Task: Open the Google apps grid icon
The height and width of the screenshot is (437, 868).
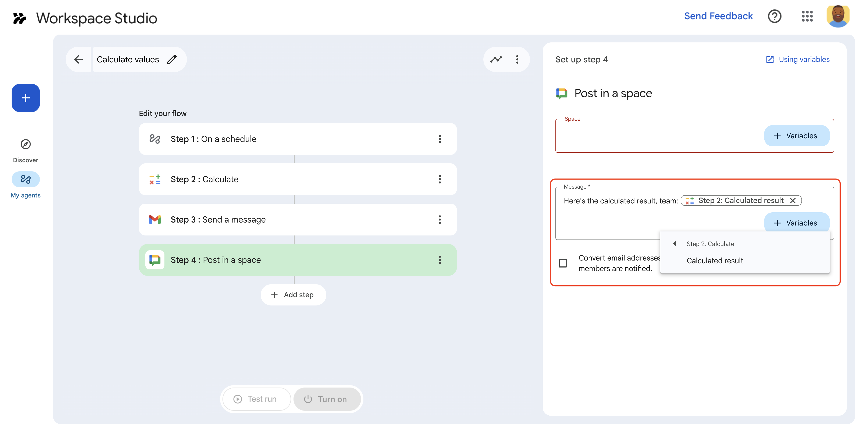Action: point(807,16)
